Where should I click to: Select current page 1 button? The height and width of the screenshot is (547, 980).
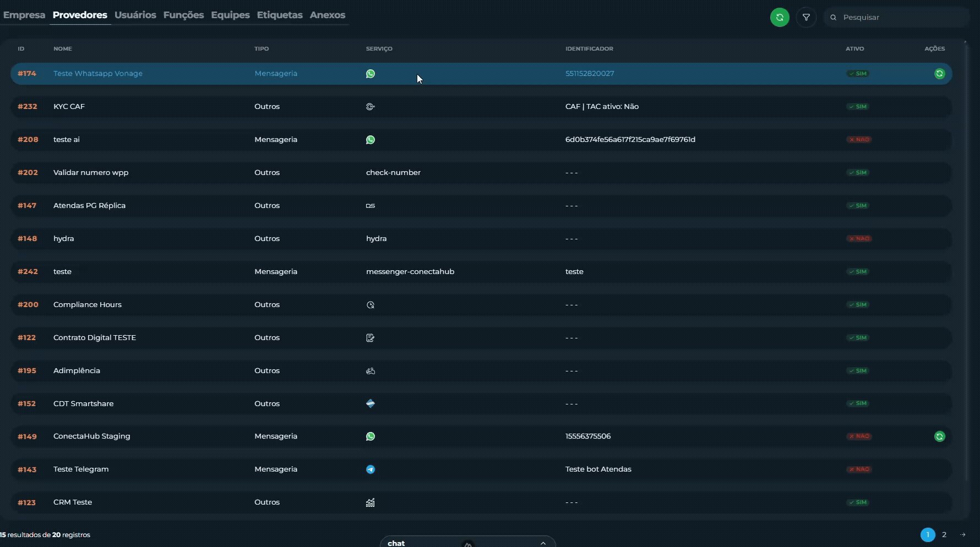click(x=928, y=535)
